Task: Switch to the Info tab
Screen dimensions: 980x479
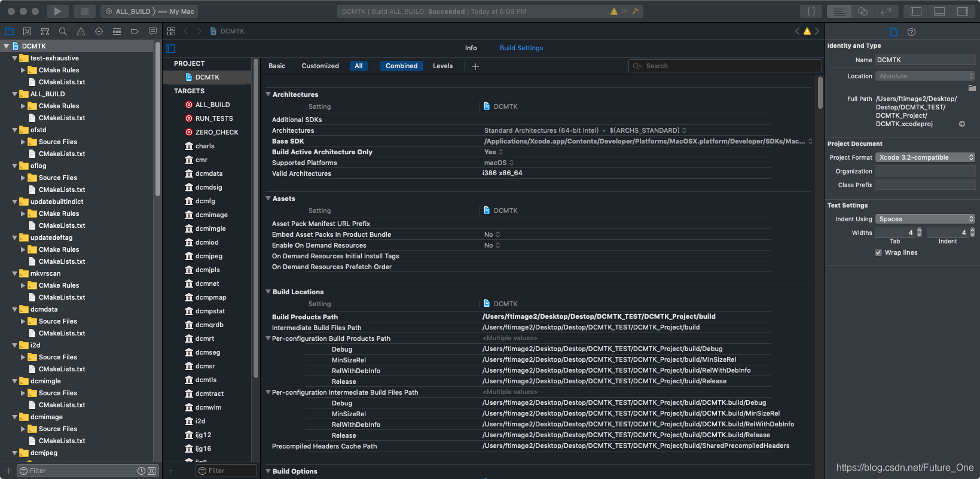Action: [x=471, y=48]
